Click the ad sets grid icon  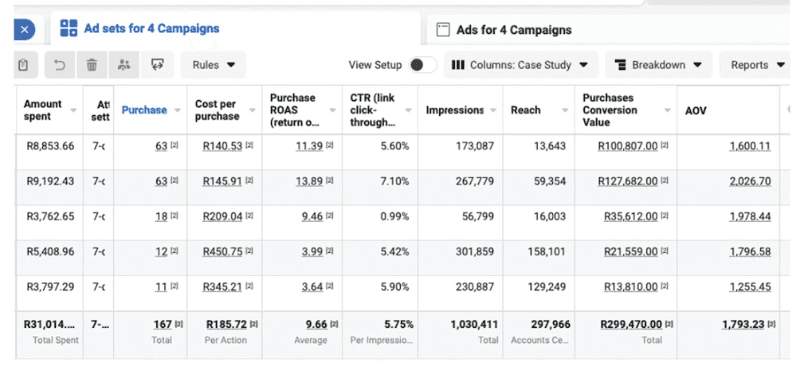[69, 28]
